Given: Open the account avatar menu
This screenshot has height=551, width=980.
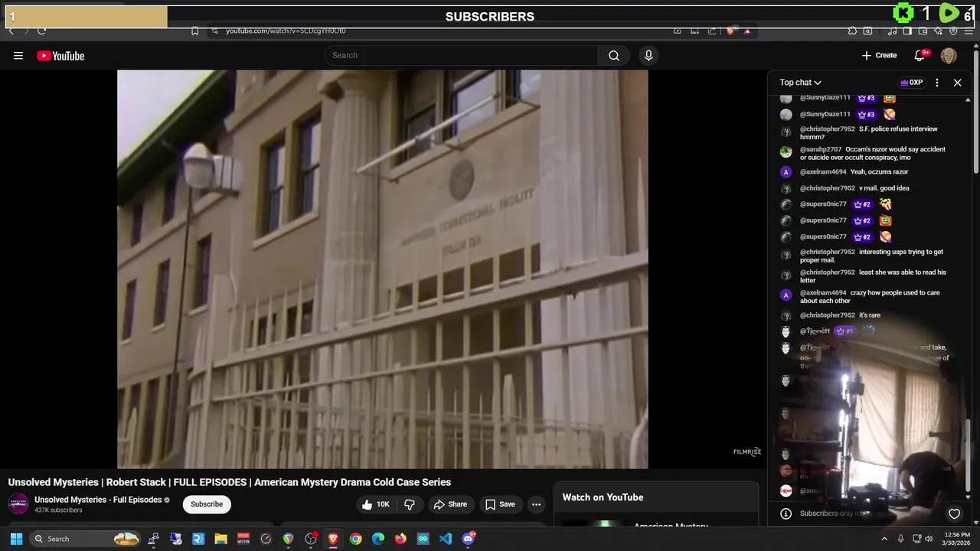Looking at the screenshot, I should point(949,55).
